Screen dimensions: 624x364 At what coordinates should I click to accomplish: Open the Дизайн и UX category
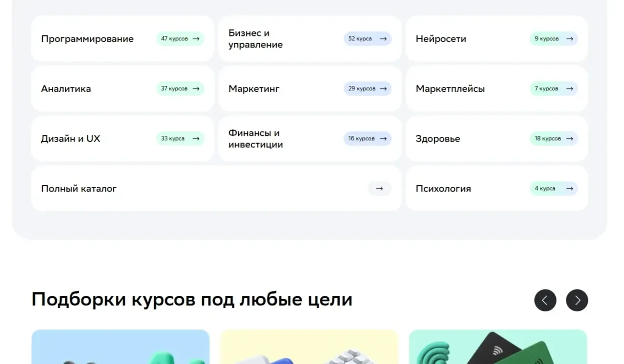tap(122, 139)
